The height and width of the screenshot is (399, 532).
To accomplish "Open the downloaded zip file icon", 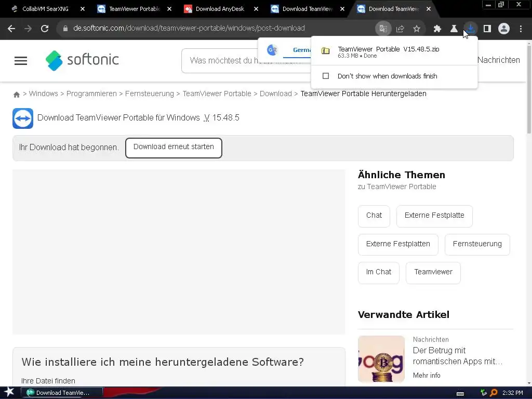I will tap(326, 51).
